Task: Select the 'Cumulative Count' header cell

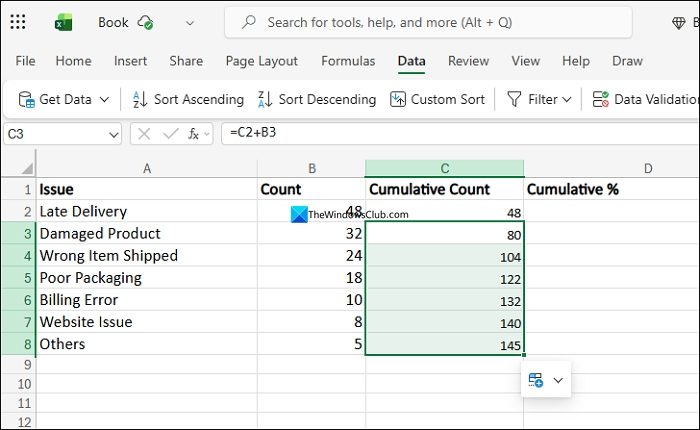Action: [x=445, y=189]
